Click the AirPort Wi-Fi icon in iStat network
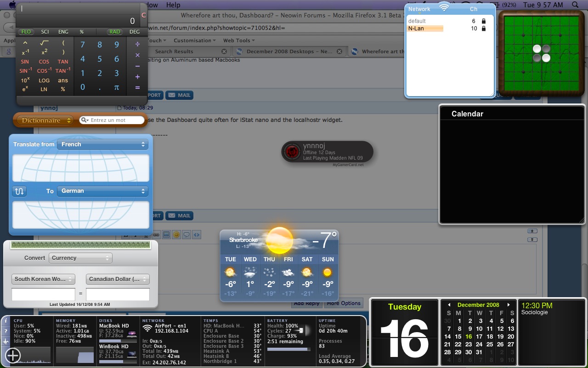 point(147,328)
